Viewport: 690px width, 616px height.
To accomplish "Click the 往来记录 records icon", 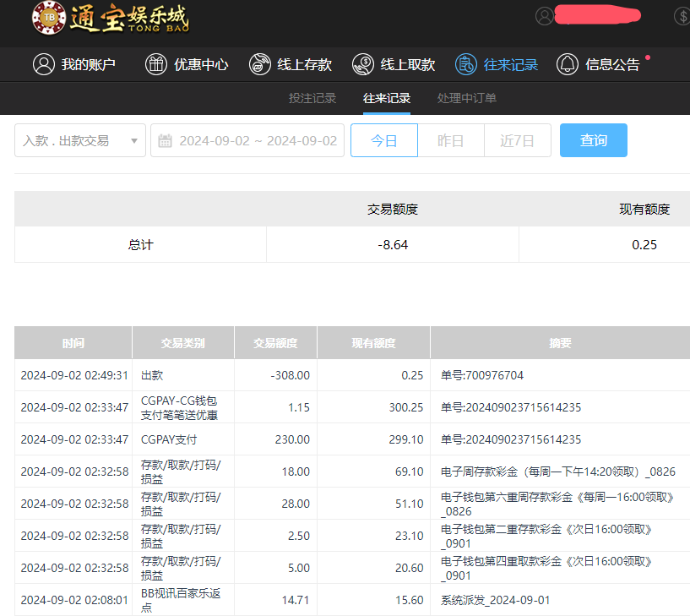I will tap(465, 64).
